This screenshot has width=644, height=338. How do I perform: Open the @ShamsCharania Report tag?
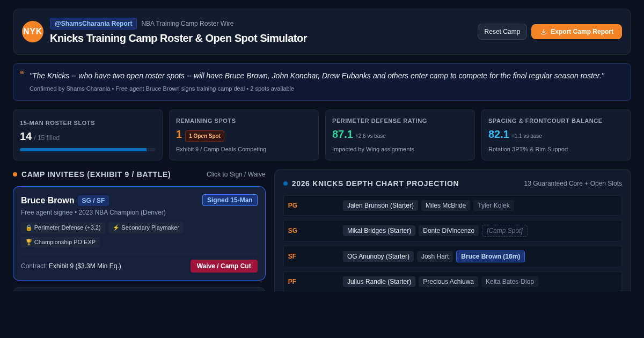coord(93,24)
